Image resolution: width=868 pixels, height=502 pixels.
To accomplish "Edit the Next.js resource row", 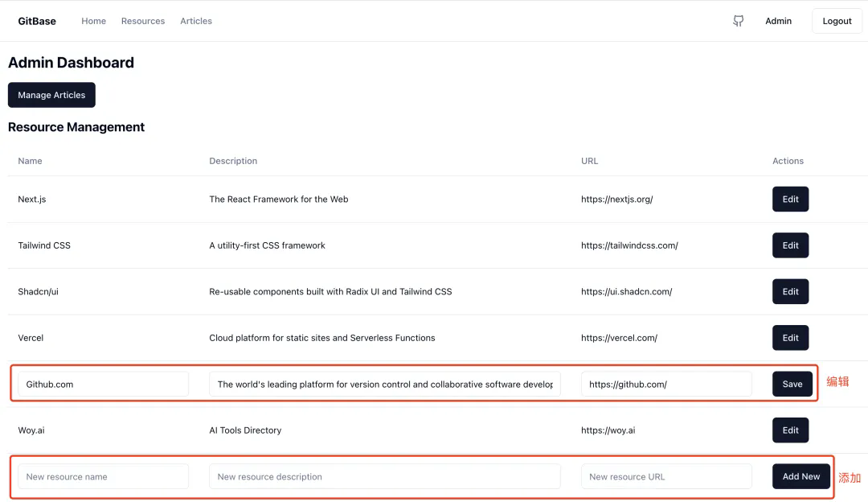I will [790, 199].
